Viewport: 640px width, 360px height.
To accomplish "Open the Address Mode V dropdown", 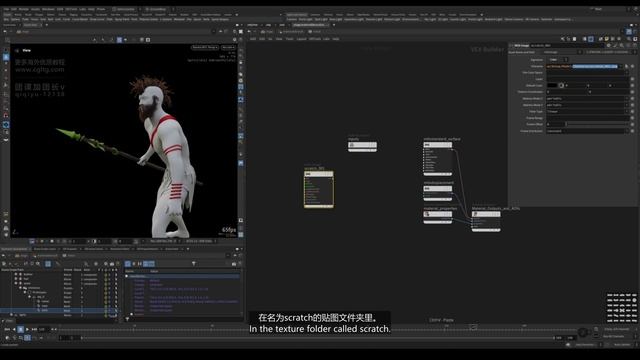I will [588, 105].
